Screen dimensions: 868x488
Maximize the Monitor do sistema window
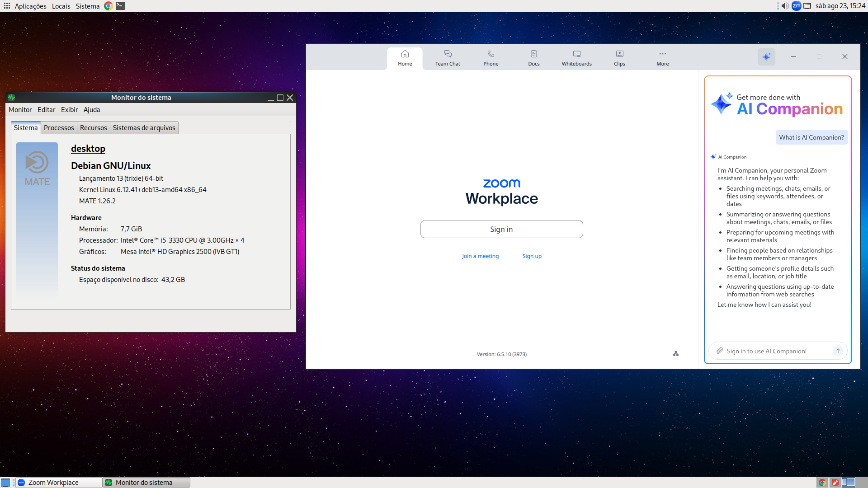(280, 98)
